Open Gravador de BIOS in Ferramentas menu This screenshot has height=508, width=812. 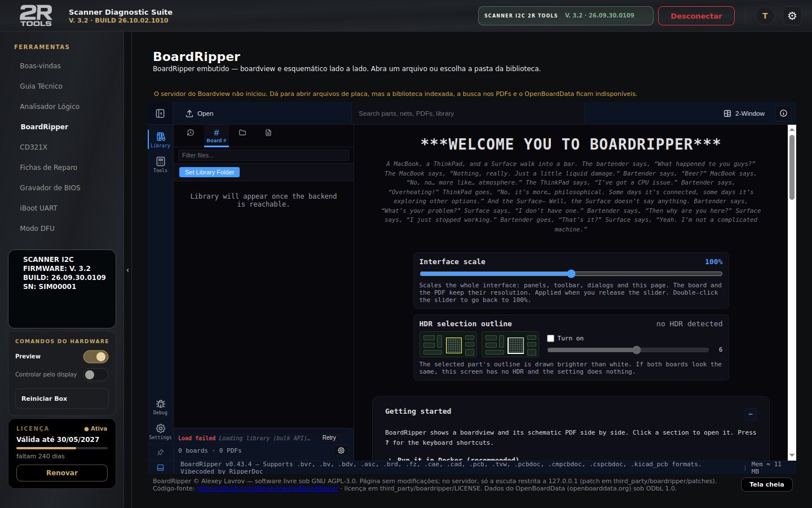click(x=50, y=187)
